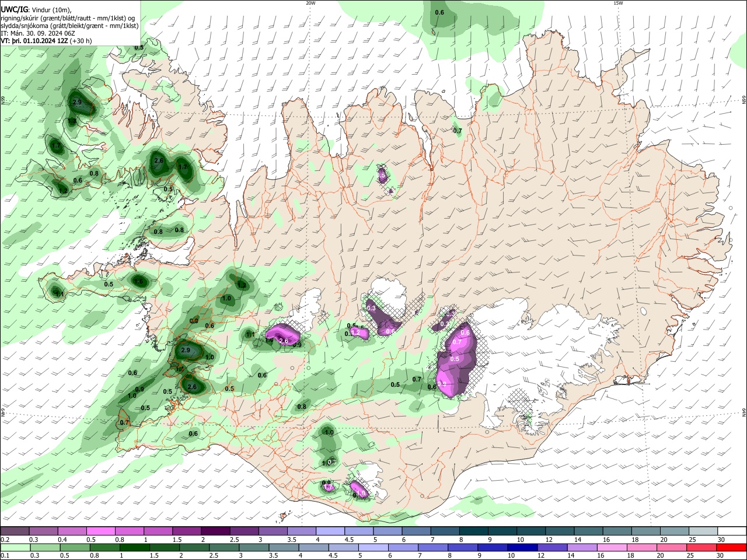The height and width of the screenshot is (560, 747).
Task: Select bottom legend periwinkle swatch starting at 6
Action: click(x=402, y=547)
